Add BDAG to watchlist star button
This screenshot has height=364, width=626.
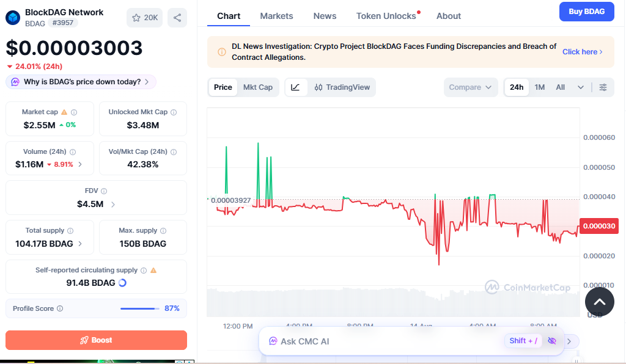pyautogui.click(x=144, y=18)
